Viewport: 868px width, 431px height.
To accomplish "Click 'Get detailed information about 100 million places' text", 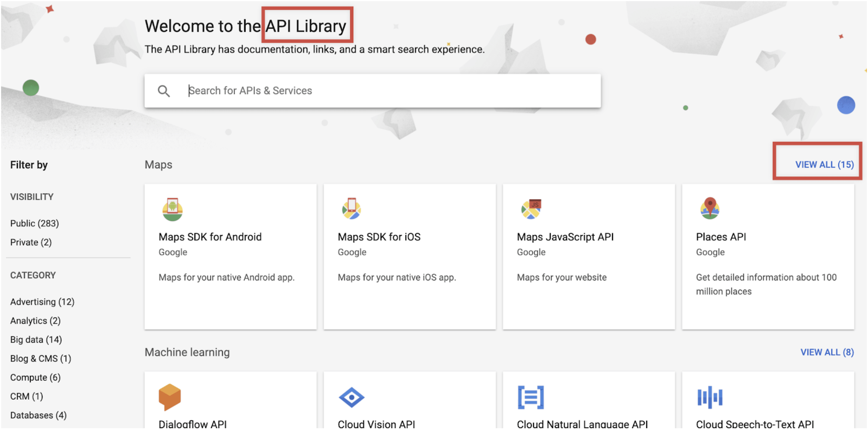I will [x=766, y=284].
